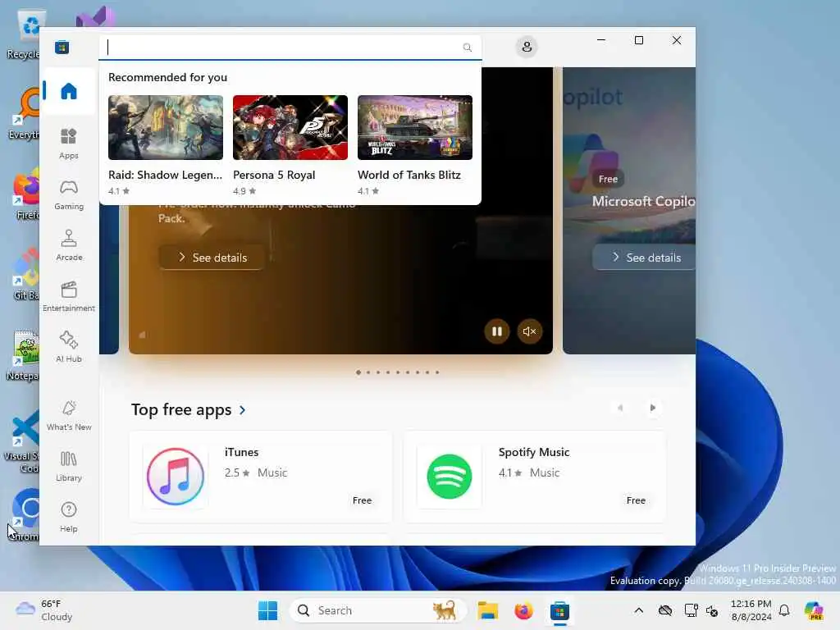Open the weather widget showing Cloudy
This screenshot has width=840, height=630.
(44, 610)
